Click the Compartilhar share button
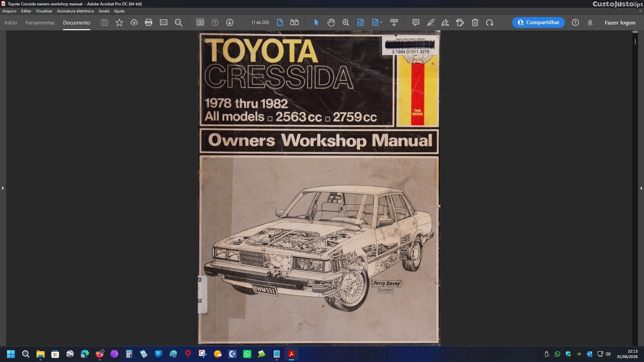 tap(538, 22)
